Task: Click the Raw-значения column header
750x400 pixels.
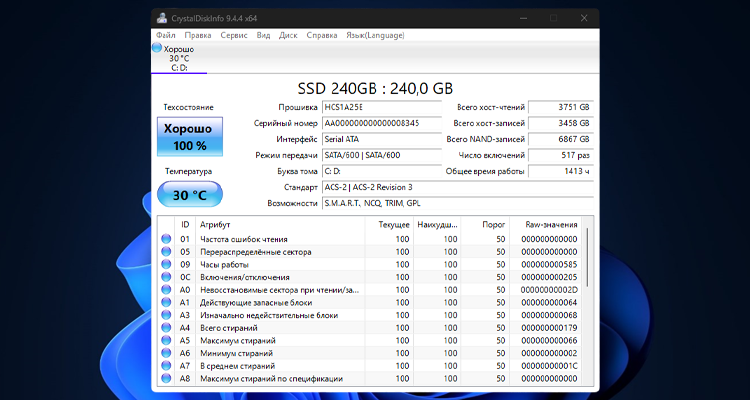Action: (546, 224)
